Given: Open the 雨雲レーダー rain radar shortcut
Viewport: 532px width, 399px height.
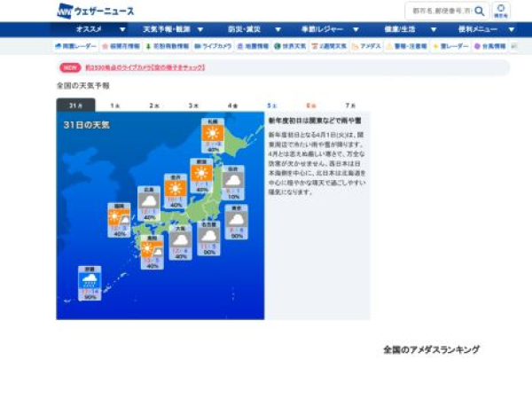Looking at the screenshot, I should 75,46.
